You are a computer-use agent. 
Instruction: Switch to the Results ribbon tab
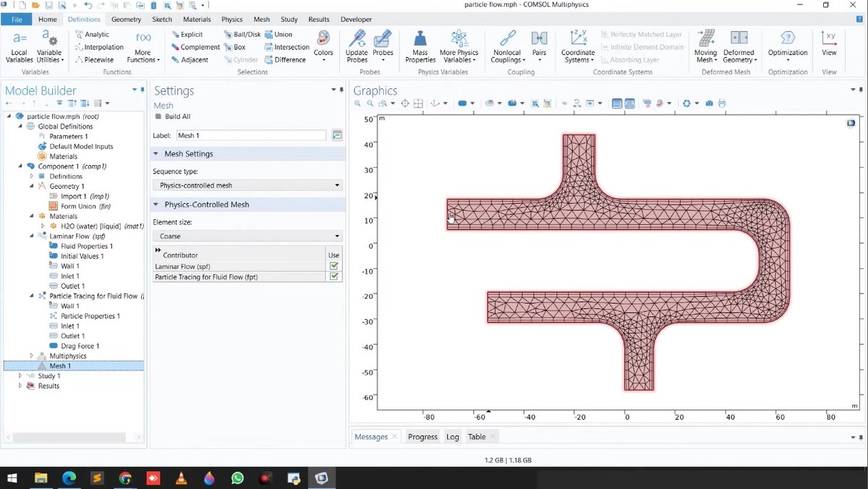tap(318, 20)
